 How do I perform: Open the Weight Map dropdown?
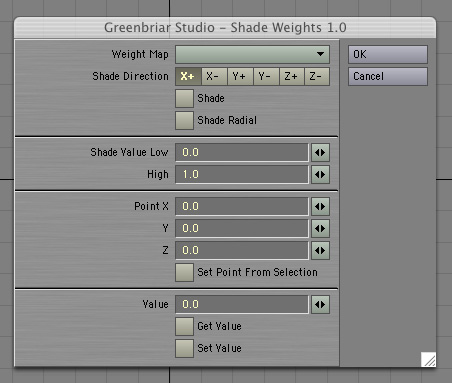[x=252, y=54]
